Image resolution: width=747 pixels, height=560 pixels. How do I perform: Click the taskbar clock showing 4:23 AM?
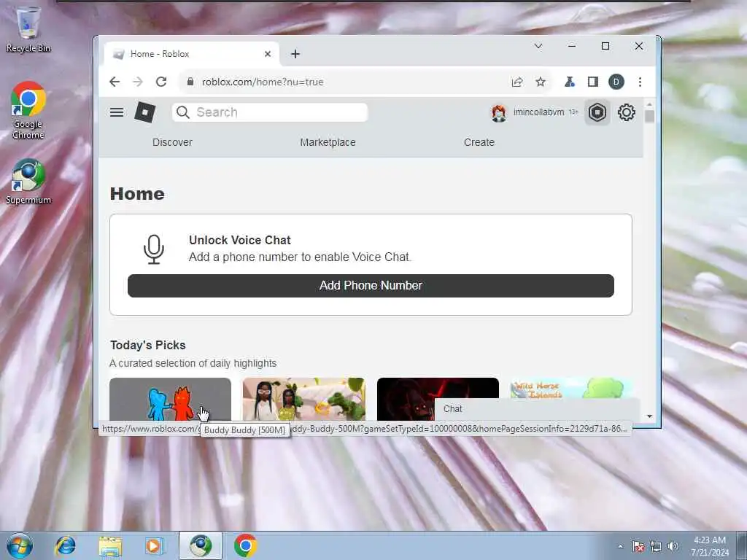coord(710,546)
